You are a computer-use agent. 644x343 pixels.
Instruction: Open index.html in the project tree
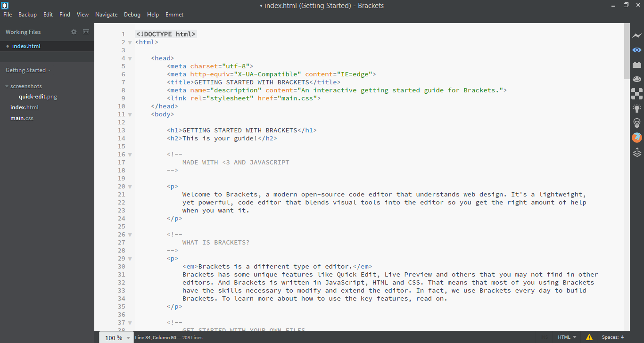25,107
